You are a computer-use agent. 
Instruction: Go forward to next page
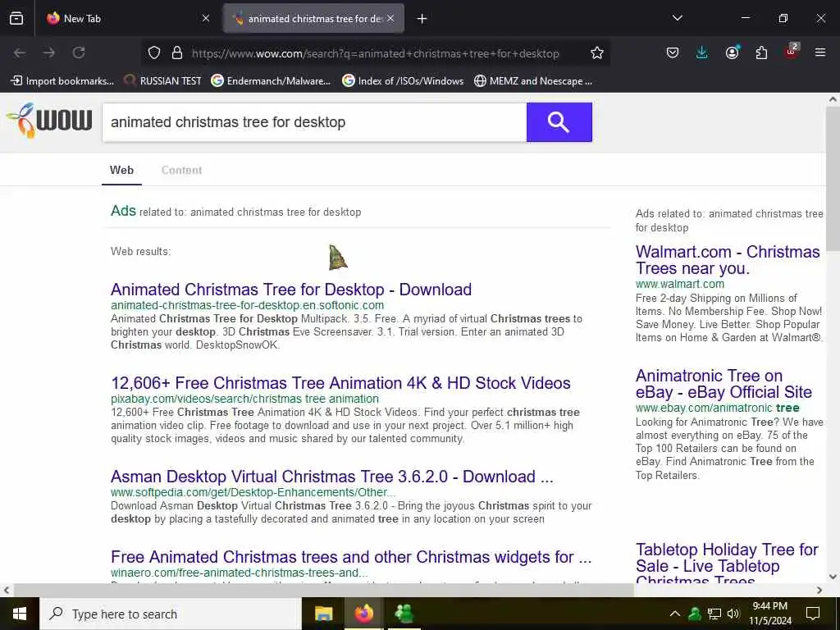49,52
